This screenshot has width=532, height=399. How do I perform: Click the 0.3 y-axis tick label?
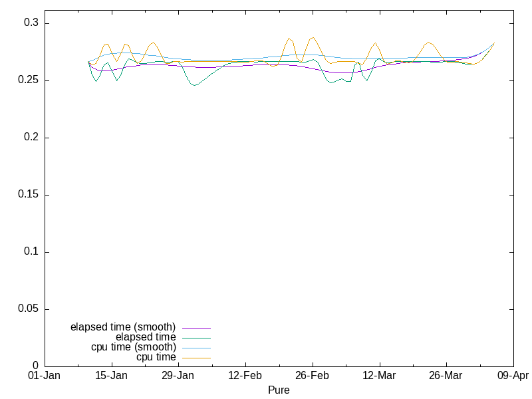pos(32,23)
